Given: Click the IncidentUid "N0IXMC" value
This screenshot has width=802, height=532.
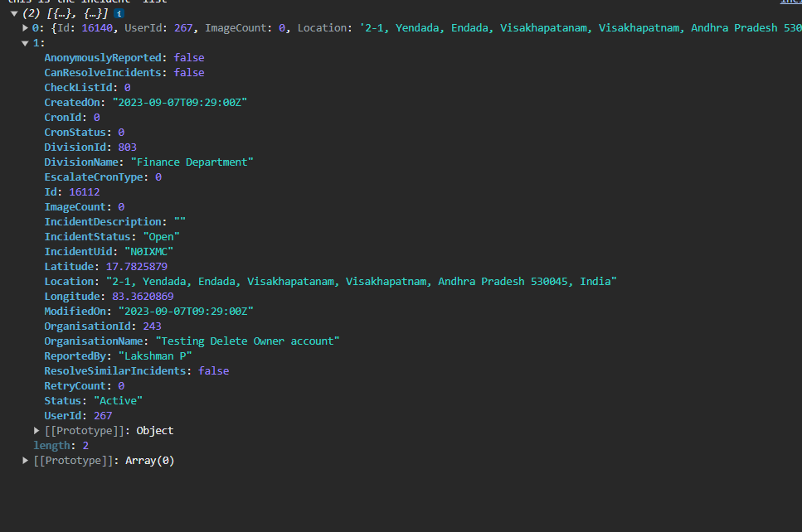Looking at the screenshot, I should (148, 252).
